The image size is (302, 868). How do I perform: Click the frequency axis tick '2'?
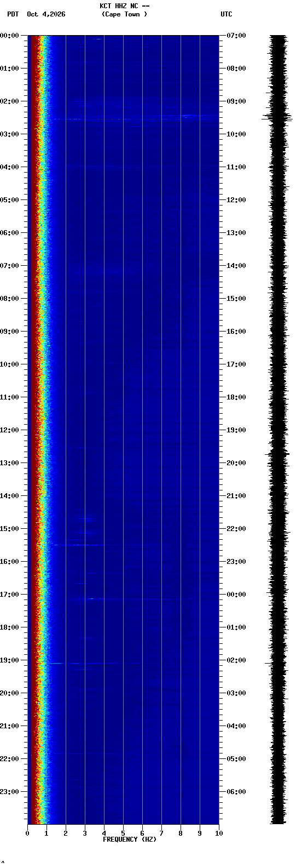point(66,833)
